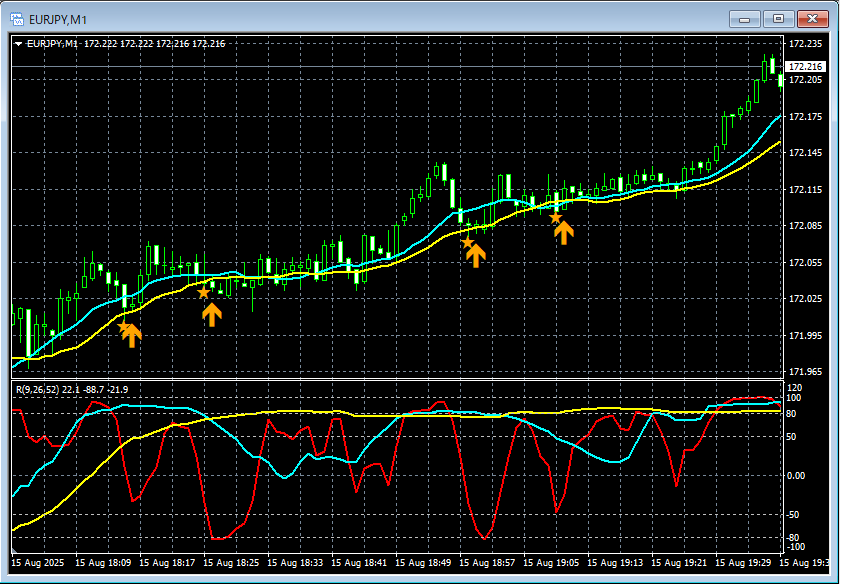This screenshot has height=584, width=841.
Task: Click price scale value 172.205
Action: [x=805, y=80]
